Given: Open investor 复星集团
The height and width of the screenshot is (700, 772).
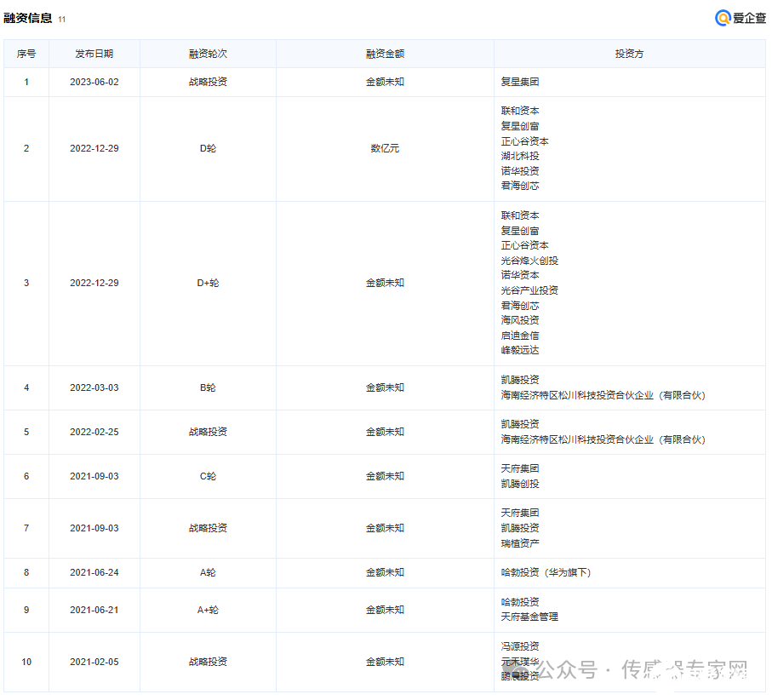Looking at the screenshot, I should [x=520, y=82].
